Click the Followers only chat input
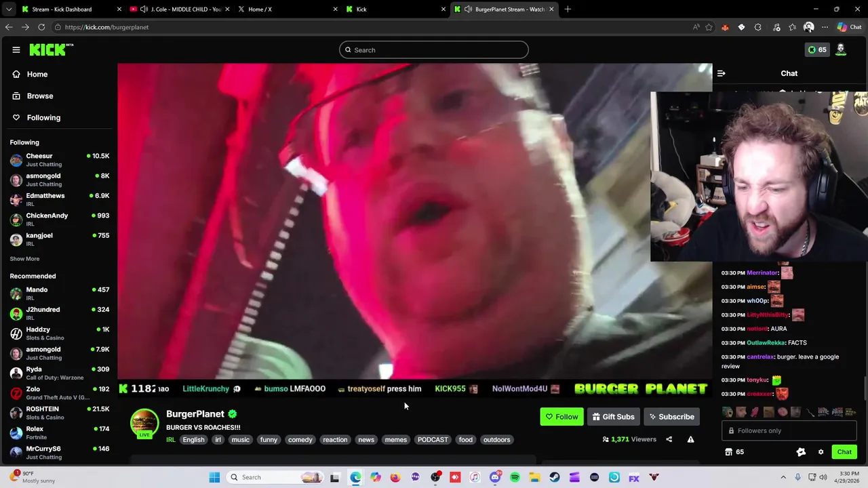Image resolution: width=868 pixels, height=488 pixels. [790, 430]
